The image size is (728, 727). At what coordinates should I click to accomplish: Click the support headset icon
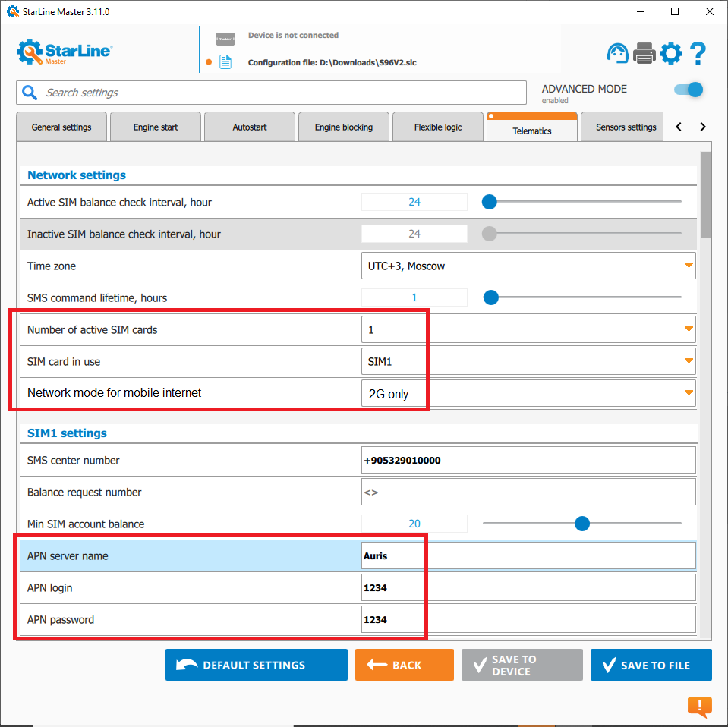point(618,53)
